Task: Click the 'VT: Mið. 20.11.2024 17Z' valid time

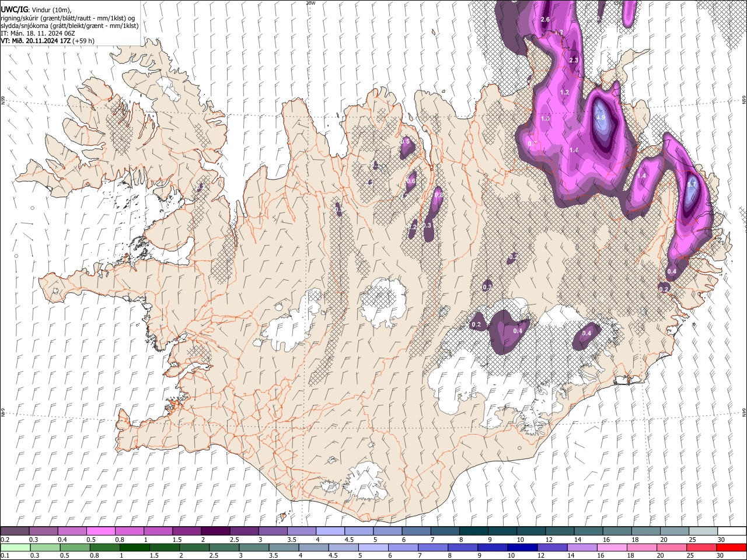Action: [36, 41]
